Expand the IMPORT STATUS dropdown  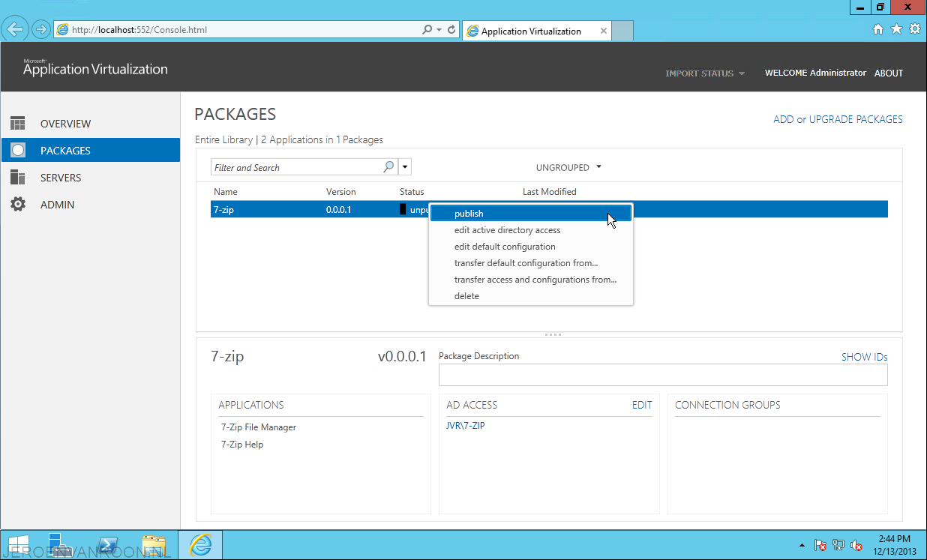tap(705, 73)
